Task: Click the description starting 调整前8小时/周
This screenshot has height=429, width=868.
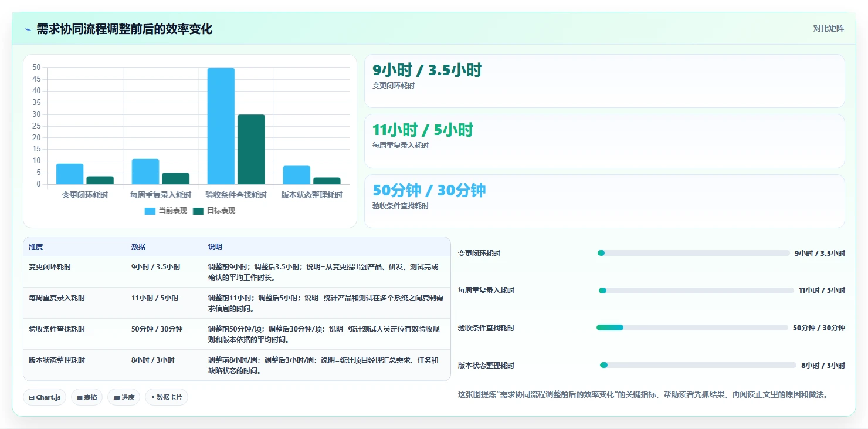Action: pyautogui.click(x=323, y=366)
